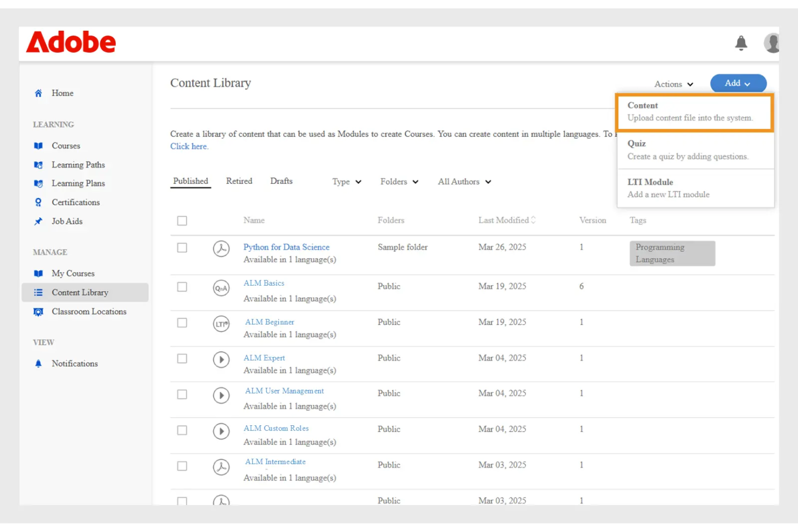798x532 pixels.
Task: Choose Quiz from the Add menu
Action: pos(636,143)
